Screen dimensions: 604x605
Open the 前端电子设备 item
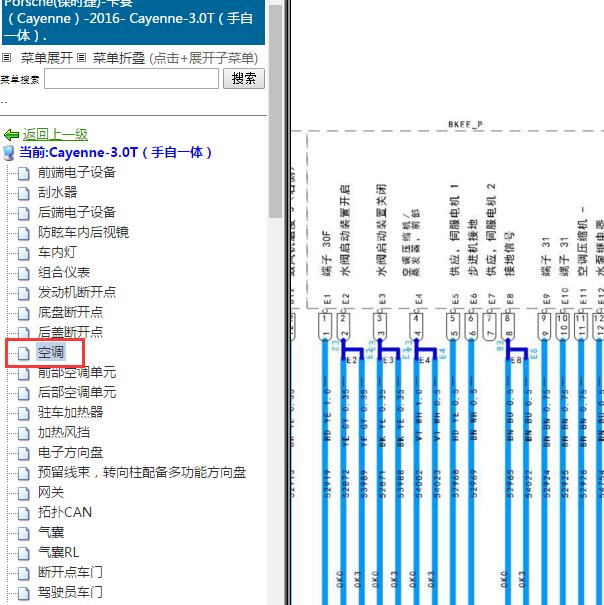(77, 172)
